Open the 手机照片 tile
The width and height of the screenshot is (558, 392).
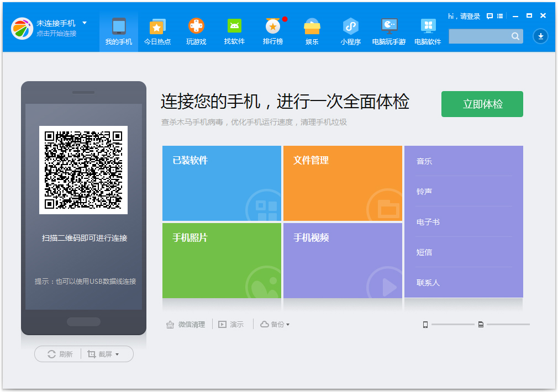[x=222, y=261]
